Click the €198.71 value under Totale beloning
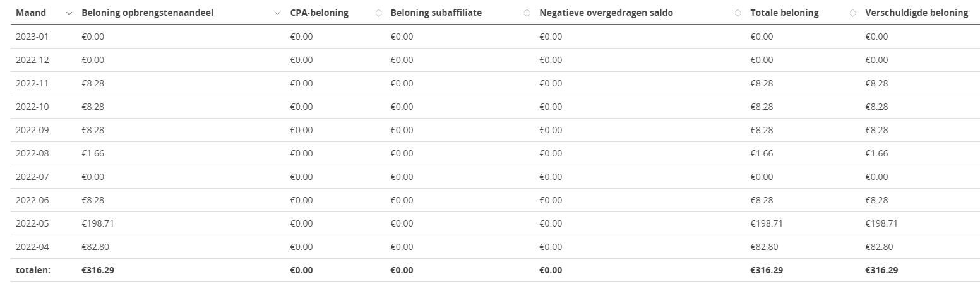Image resolution: width=980 pixels, height=289 pixels. [767, 223]
